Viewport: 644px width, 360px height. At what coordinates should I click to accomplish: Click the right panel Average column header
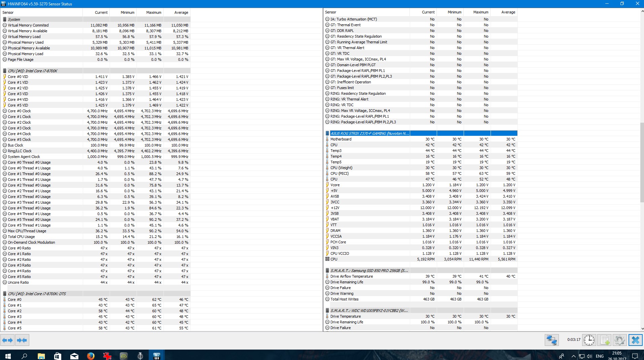[x=504, y=12]
